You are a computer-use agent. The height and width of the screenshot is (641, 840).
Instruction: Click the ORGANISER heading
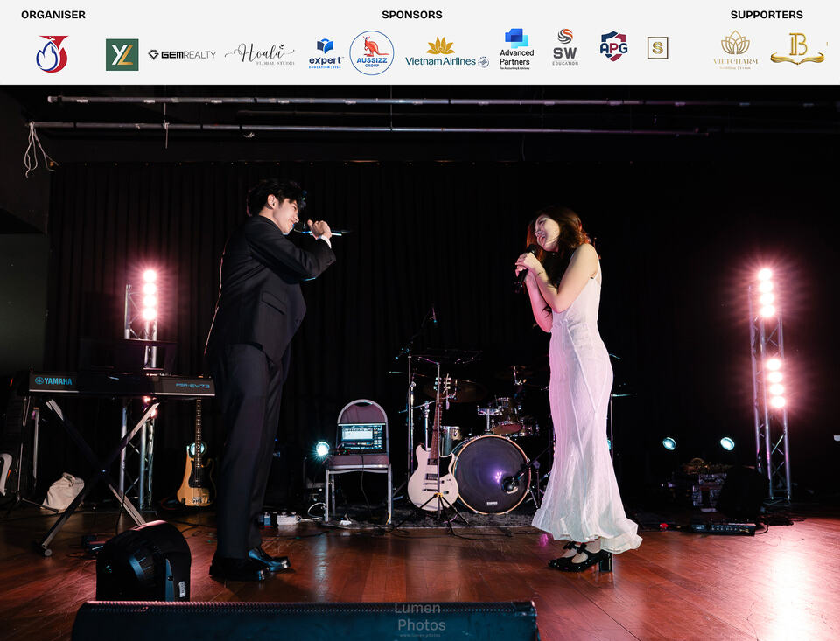(53, 15)
